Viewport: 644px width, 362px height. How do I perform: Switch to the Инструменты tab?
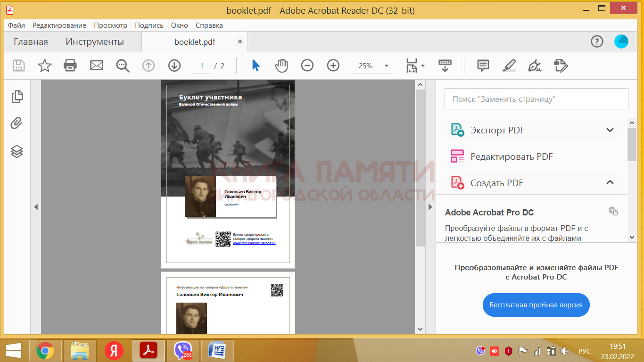(x=95, y=42)
